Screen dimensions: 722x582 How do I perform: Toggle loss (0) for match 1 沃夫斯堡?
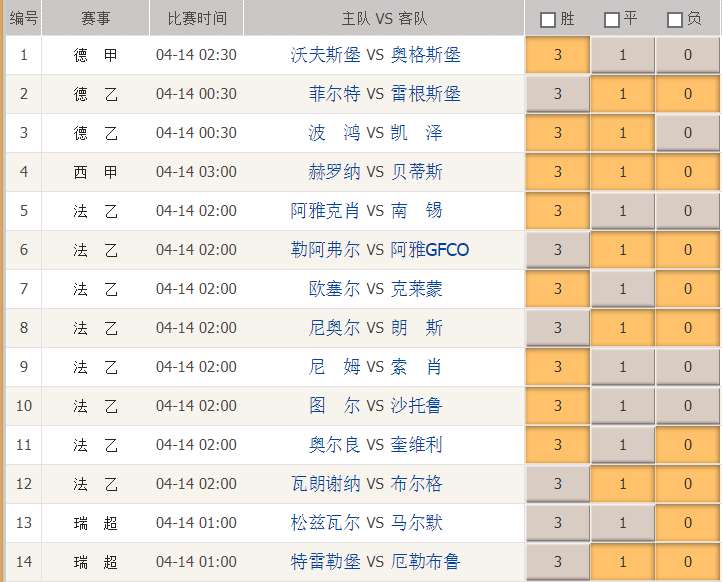click(x=687, y=55)
